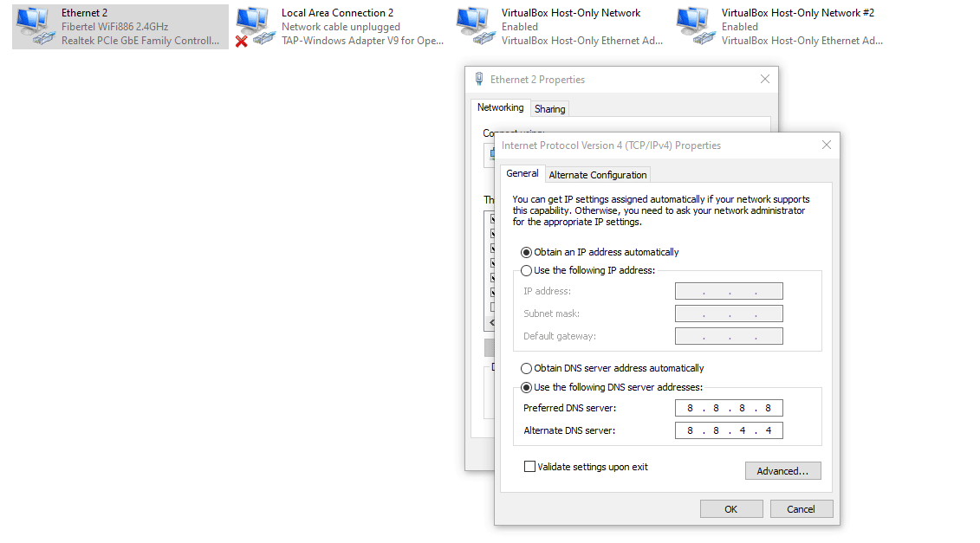Select the Obtain an IP address automatically radio

pyautogui.click(x=527, y=251)
